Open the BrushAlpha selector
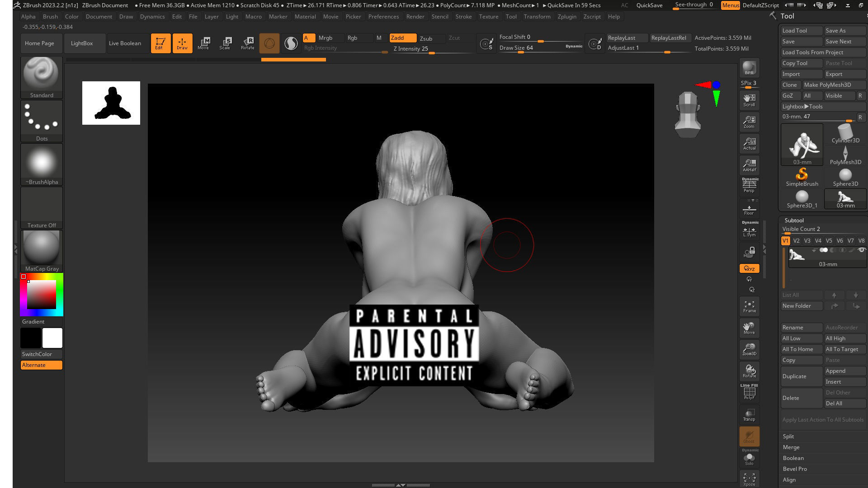 point(42,164)
